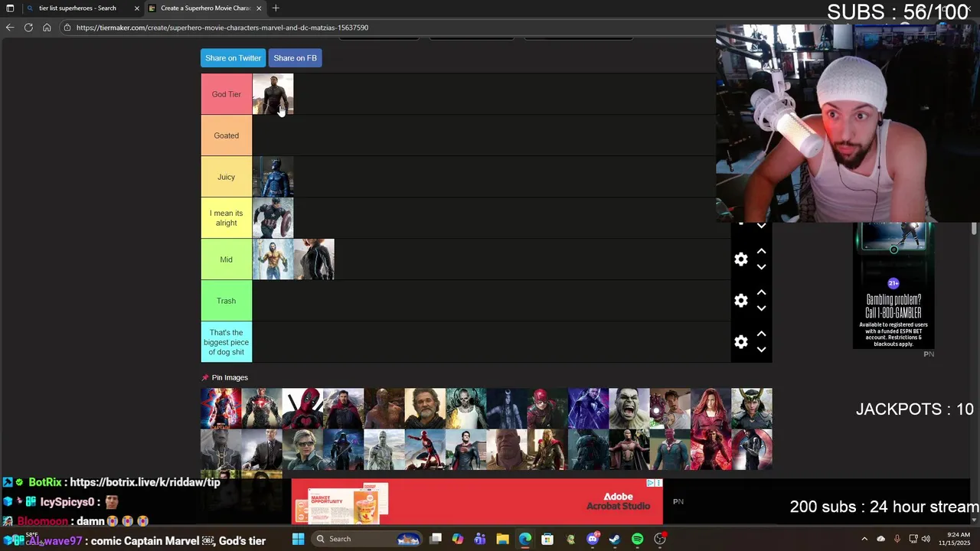Move the Mid tier row down
This screenshot has width=980, height=551.
(761, 267)
